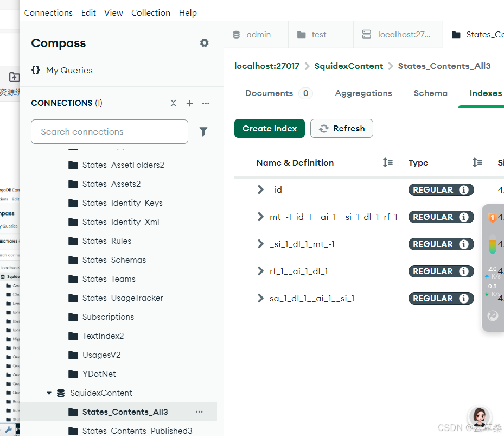Show info for rf_1__ai_1_dl_1 REGULAR badge
This screenshot has height=436, width=504.
pyautogui.click(x=463, y=271)
